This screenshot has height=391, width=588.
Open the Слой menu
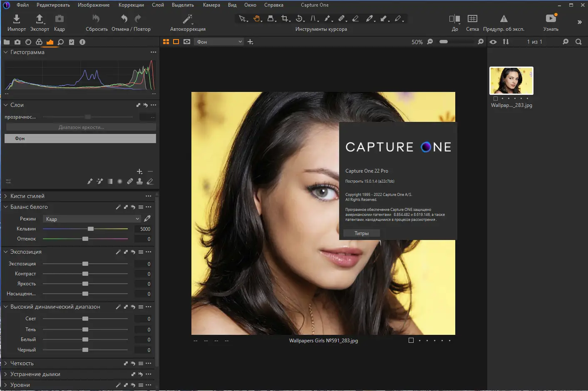coord(158,5)
